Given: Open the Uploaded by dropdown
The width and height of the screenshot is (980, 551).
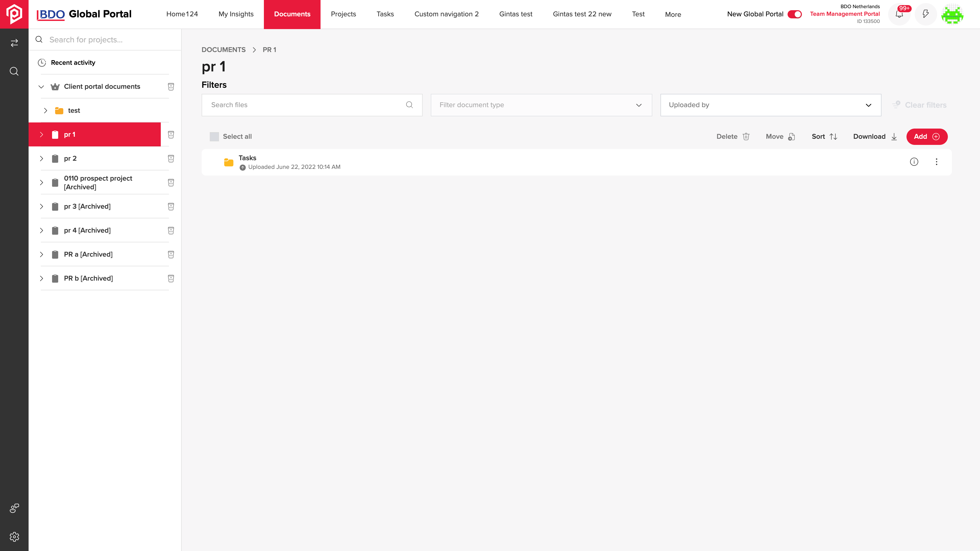Looking at the screenshot, I should [x=770, y=105].
